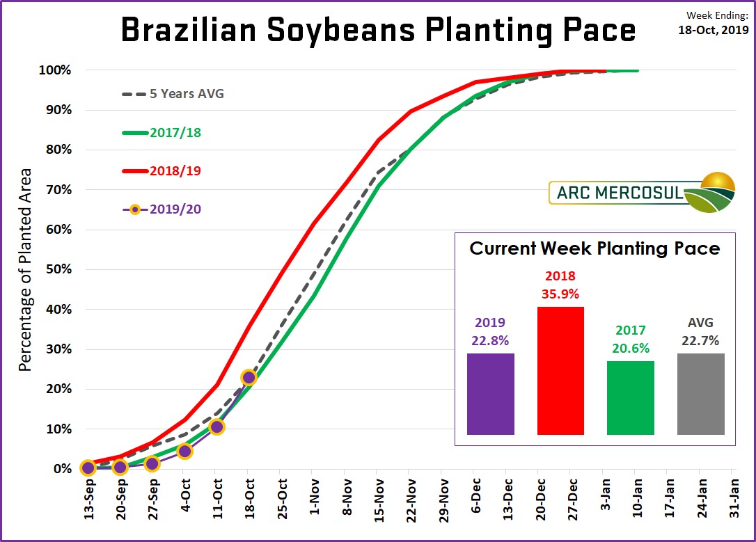Screen dimensions: 756x542
Task: Select the 2019/20 purple legend entry
Action: pyautogui.click(x=162, y=208)
